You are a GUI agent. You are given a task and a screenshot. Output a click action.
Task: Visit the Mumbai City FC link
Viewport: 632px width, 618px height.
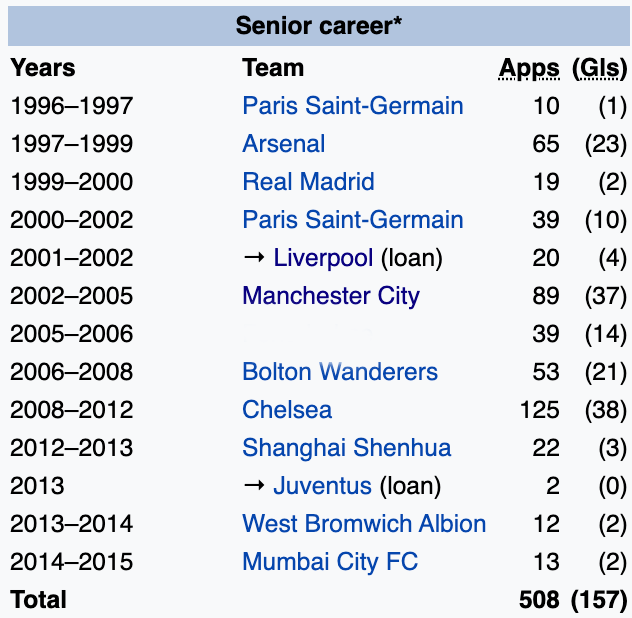coord(330,562)
